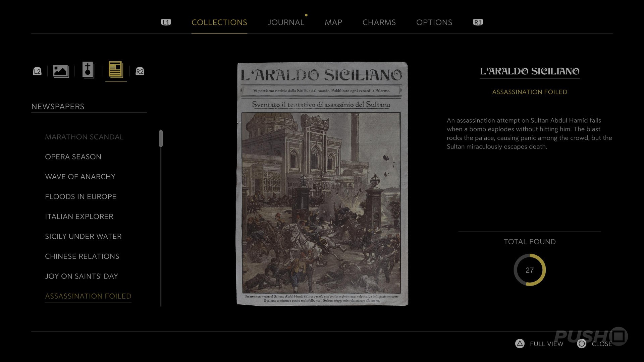Click the triangle Full View icon
644x362 pixels.
(520, 344)
